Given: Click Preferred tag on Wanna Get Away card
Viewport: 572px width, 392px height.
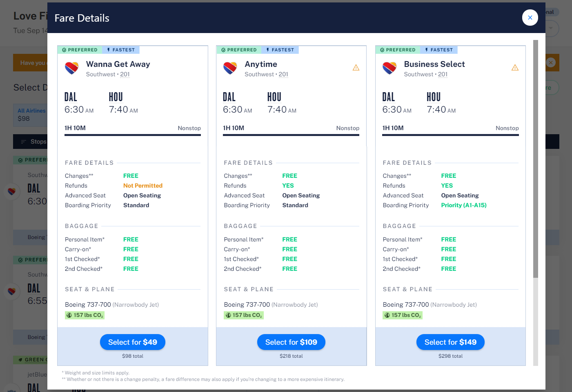Looking at the screenshot, I should click(x=80, y=50).
